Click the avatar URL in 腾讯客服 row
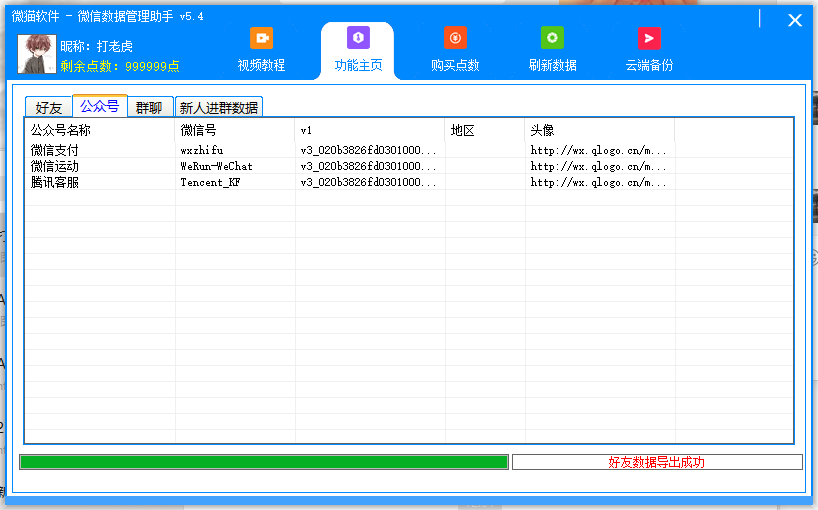 click(x=598, y=183)
